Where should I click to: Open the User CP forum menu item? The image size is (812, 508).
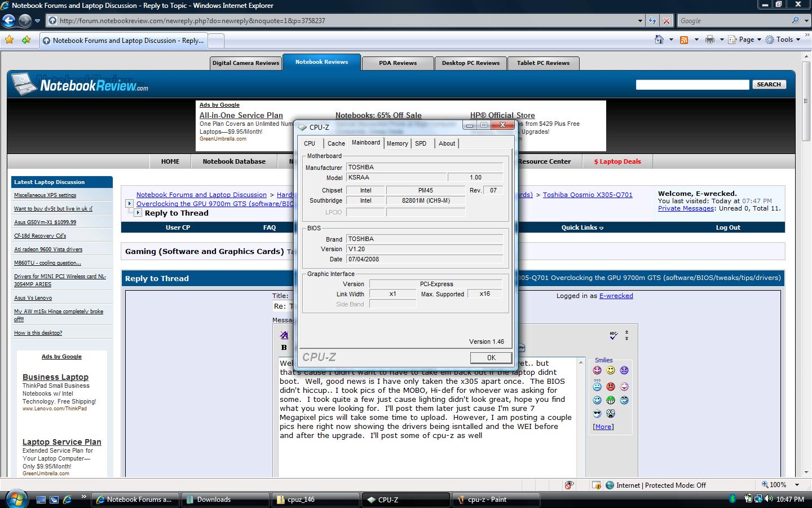[x=178, y=227]
